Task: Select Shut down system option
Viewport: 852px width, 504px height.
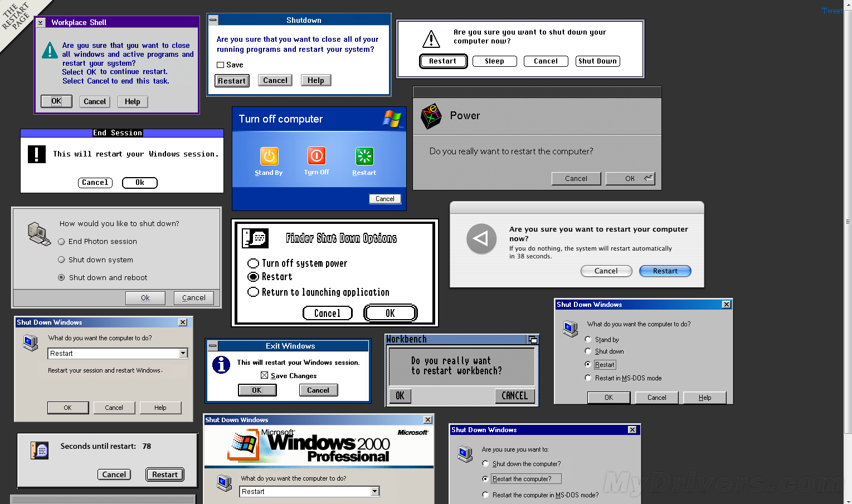Action: pos(62,260)
